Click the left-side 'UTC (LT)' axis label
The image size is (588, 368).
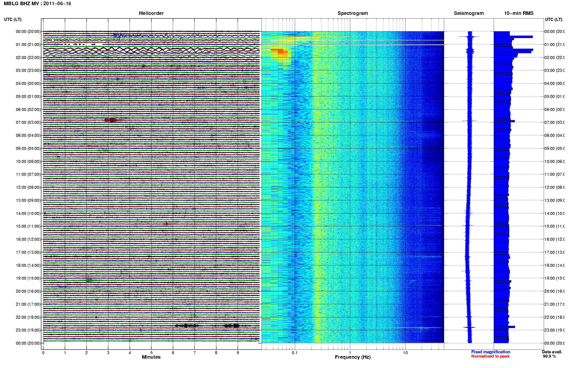click(x=13, y=19)
